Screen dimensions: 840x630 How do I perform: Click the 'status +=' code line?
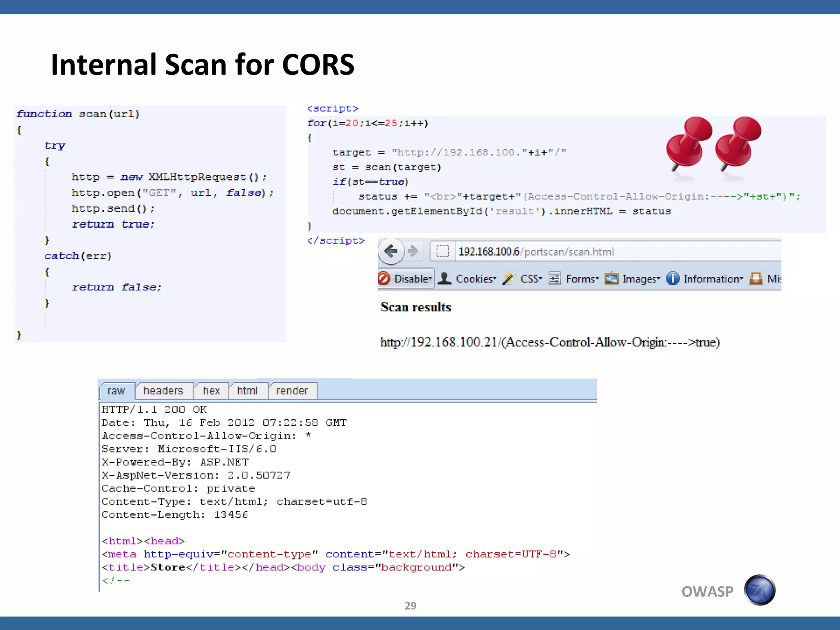[580, 196]
